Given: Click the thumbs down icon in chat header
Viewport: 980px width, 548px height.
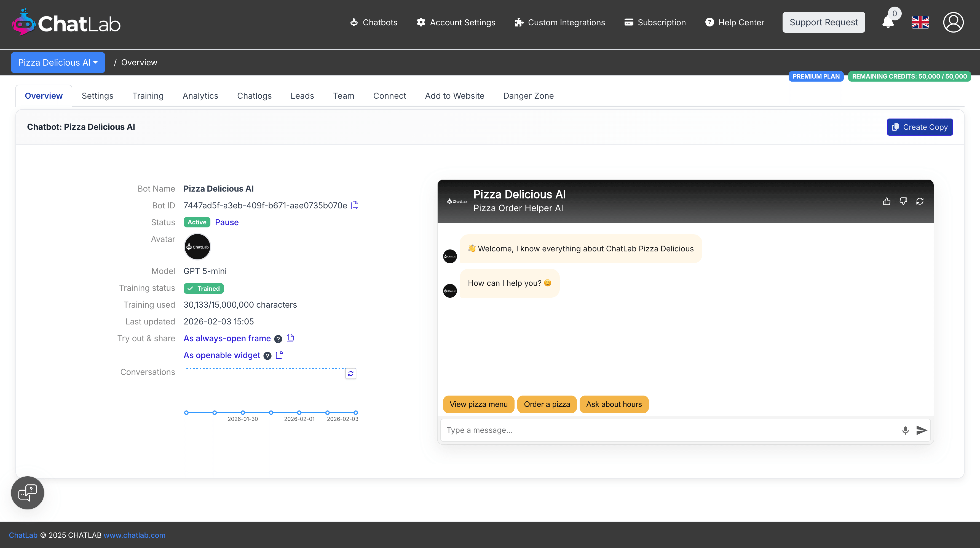Looking at the screenshot, I should (903, 201).
